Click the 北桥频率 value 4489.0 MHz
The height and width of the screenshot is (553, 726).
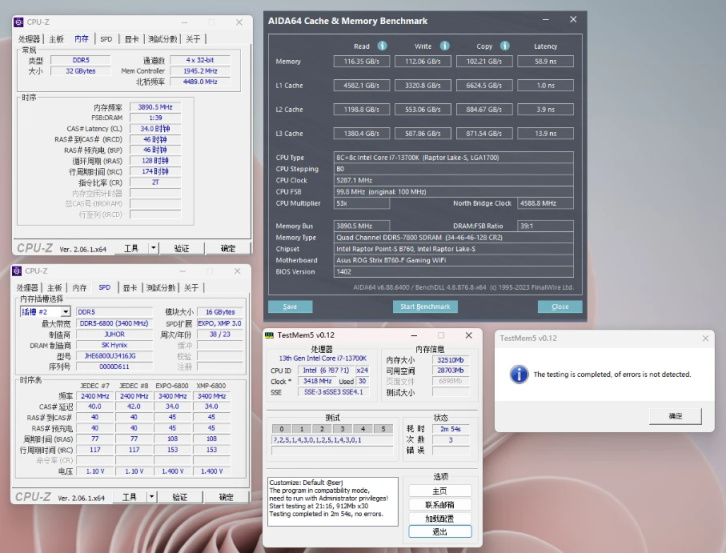coord(200,82)
